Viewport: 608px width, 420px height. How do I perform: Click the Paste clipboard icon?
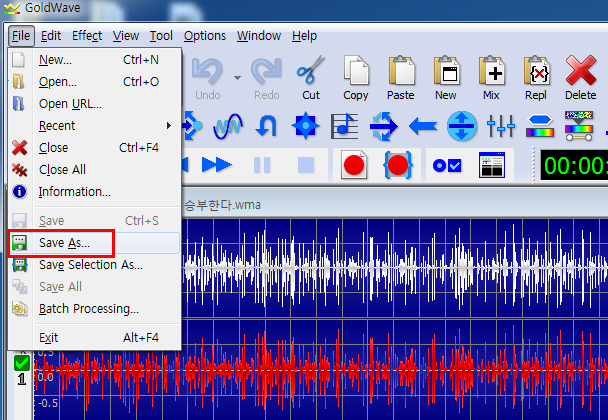pyautogui.click(x=401, y=78)
